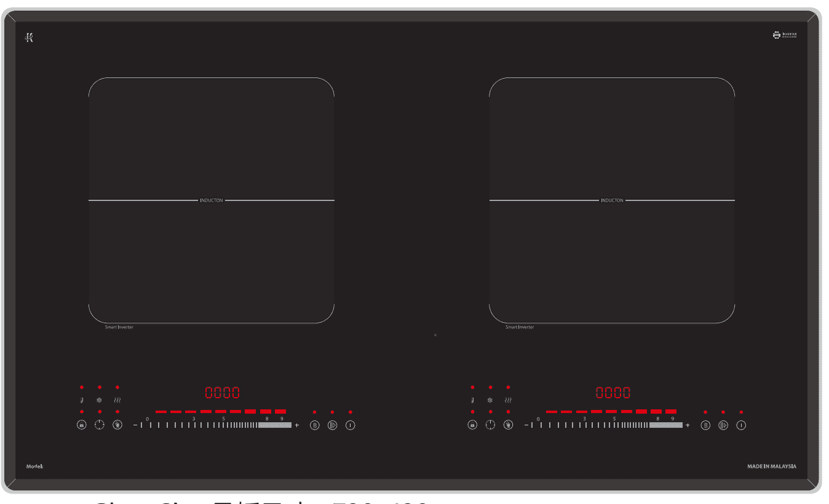Click the MADE IN MALAYSIA text

(x=772, y=466)
